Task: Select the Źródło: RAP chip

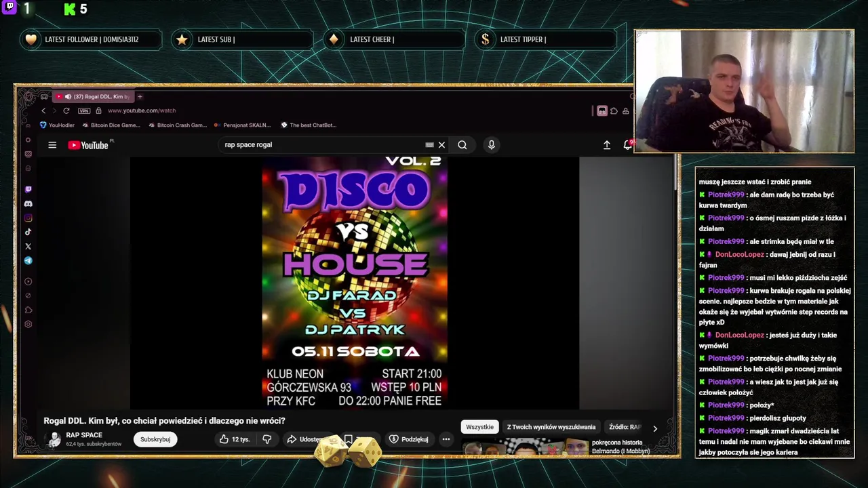Action: pyautogui.click(x=625, y=427)
